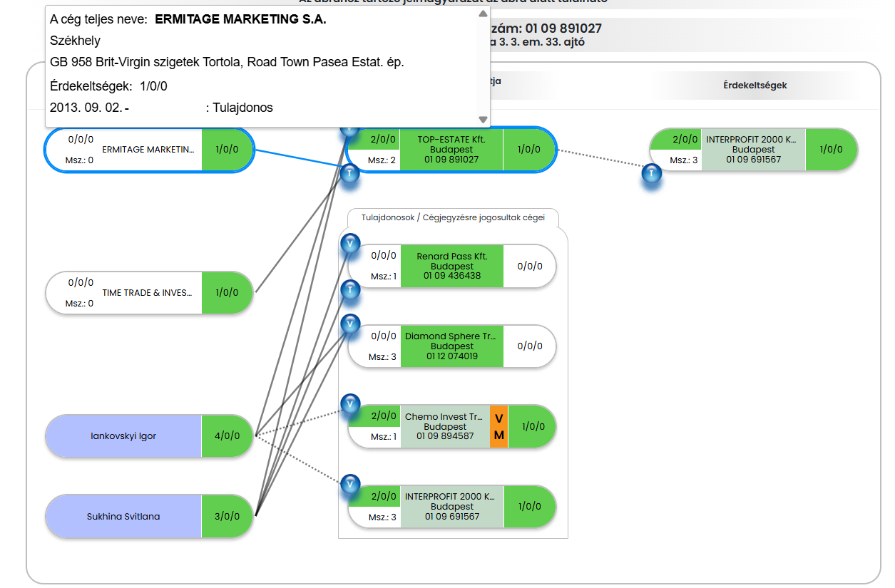The width and height of the screenshot is (895, 588).
Task: Click the V badge on the grouped INTERPROFIT 2000 node
Action: point(349,485)
